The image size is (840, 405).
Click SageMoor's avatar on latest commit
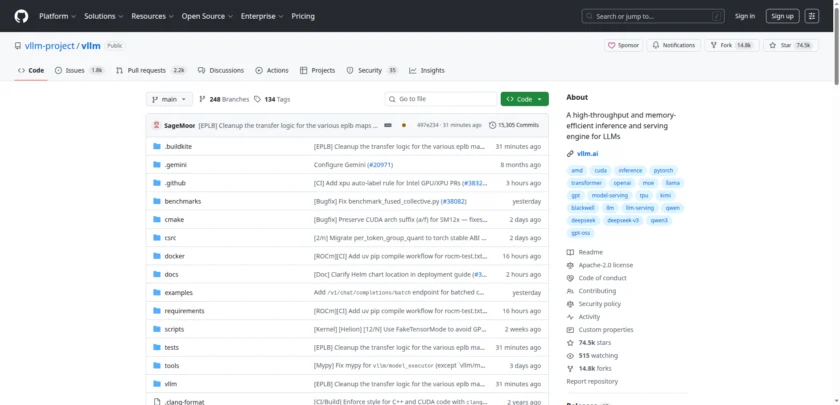coord(156,125)
